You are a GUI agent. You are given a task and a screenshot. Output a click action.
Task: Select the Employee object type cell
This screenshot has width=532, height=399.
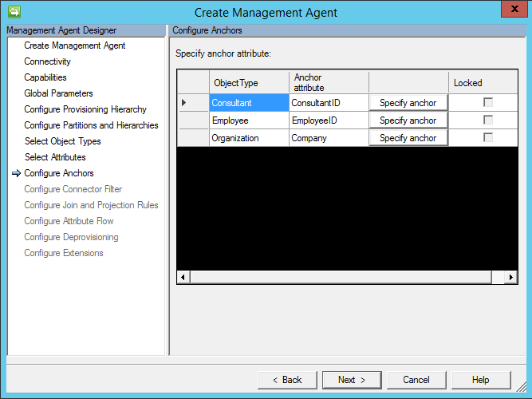pos(249,120)
